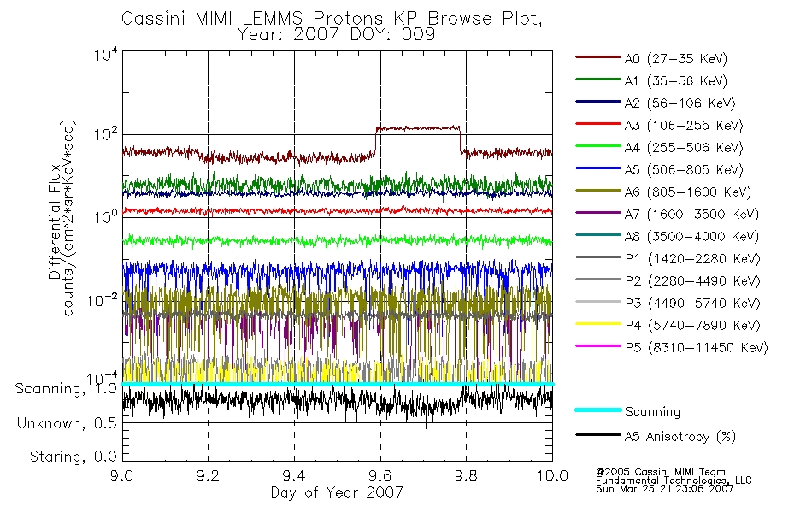Viewport: 812px width, 513px height.
Task: Click the magenta P5 legend line
Action: coord(598,345)
